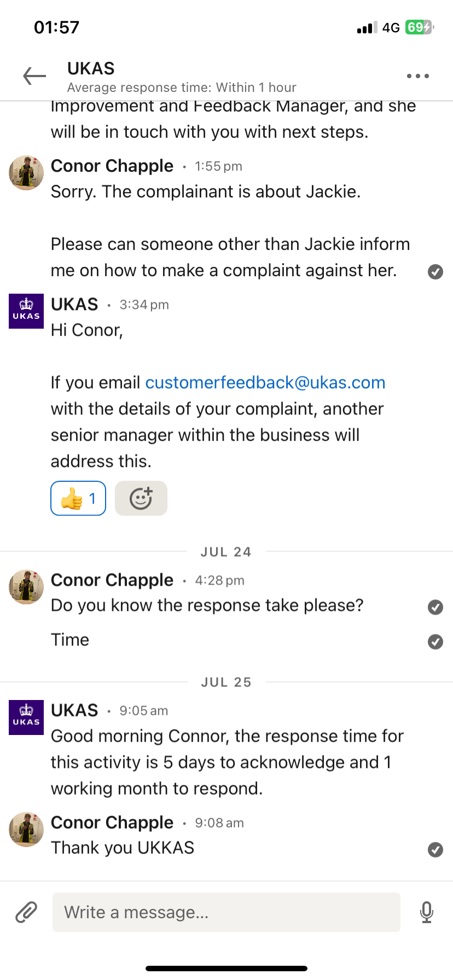Tap the paperclip attachment icon
The image size is (453, 980).
(26, 912)
